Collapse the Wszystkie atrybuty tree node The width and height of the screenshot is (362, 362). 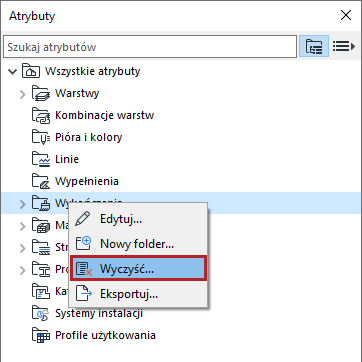coord(12,71)
